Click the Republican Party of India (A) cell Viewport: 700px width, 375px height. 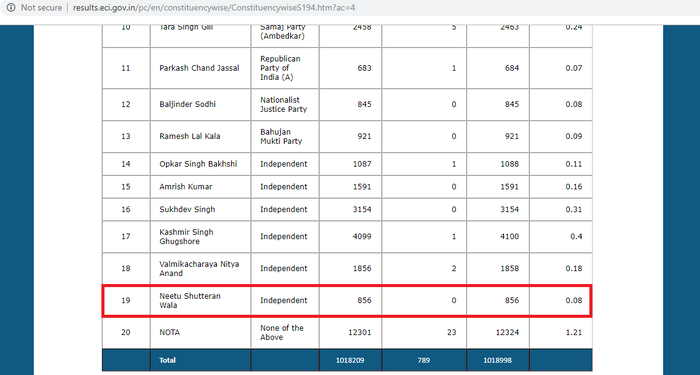(x=285, y=68)
